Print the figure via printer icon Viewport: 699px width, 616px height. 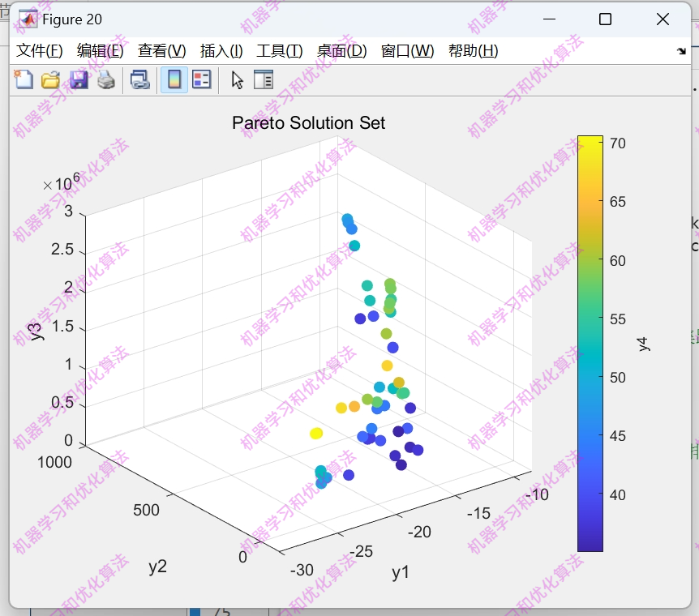[x=106, y=80]
